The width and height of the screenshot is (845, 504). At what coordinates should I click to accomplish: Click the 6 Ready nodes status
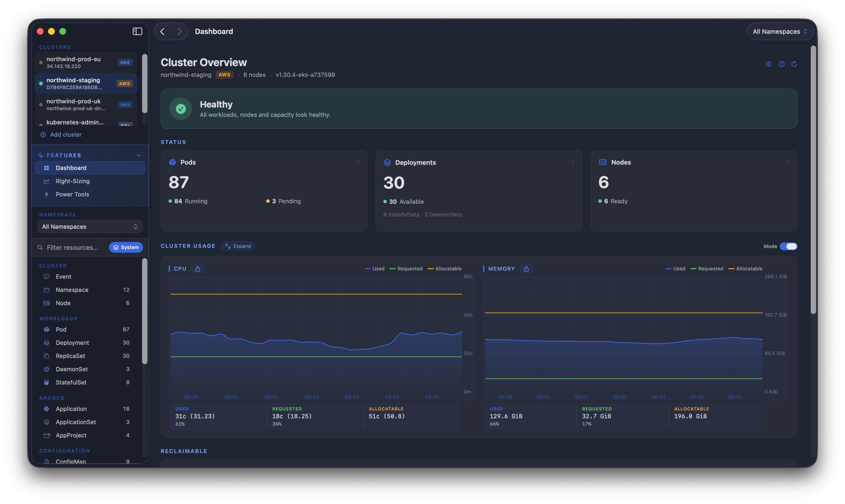pos(613,201)
